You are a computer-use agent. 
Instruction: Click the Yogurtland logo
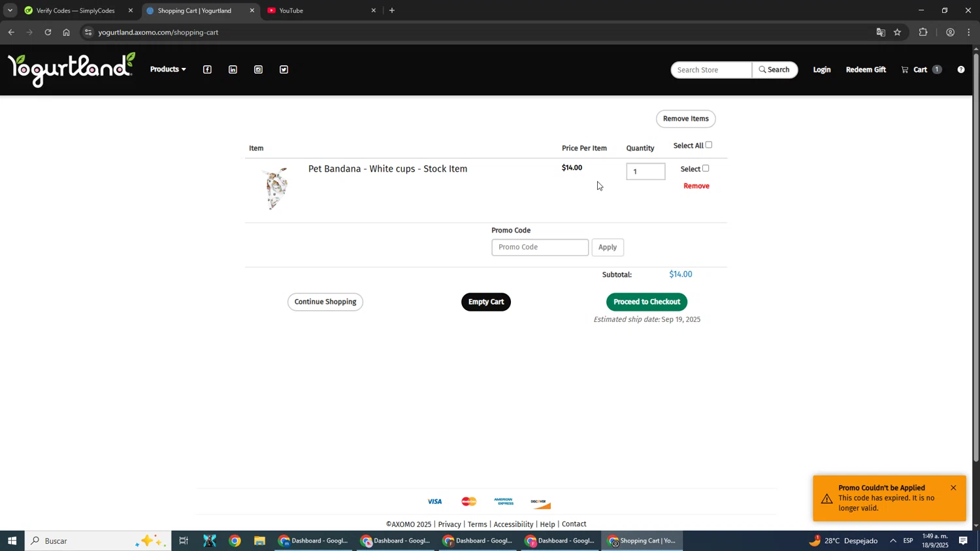pos(72,69)
